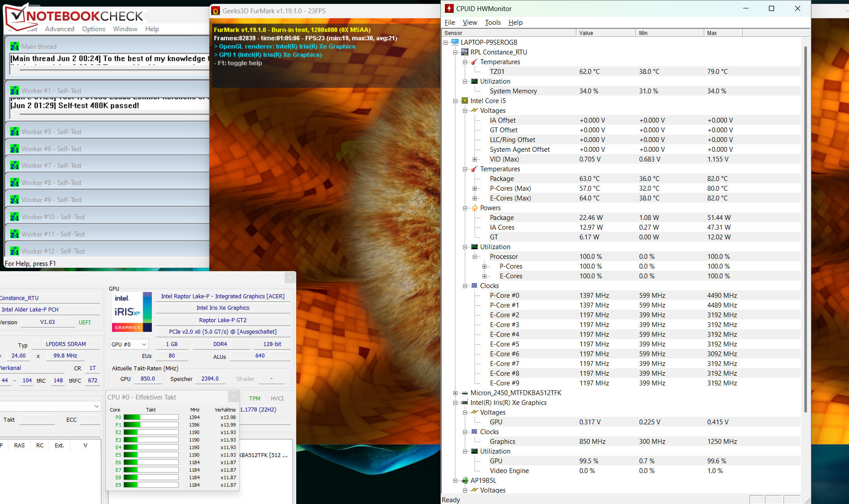Open the Window menu in Prime95
The image size is (849, 504).
(x=125, y=29)
